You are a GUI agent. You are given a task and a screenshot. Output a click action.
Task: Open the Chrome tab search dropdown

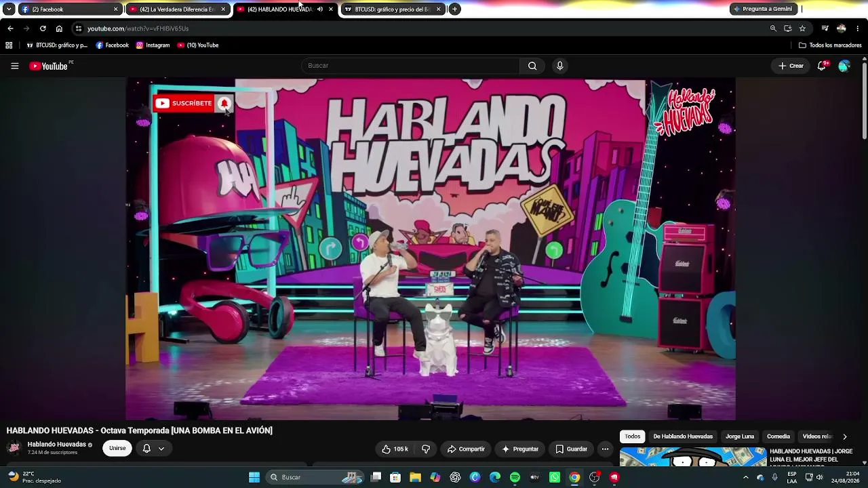(x=9, y=9)
